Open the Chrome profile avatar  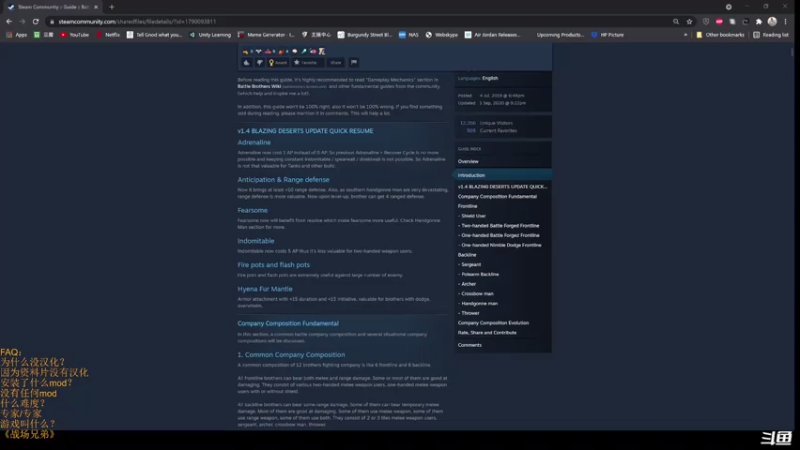click(772, 21)
